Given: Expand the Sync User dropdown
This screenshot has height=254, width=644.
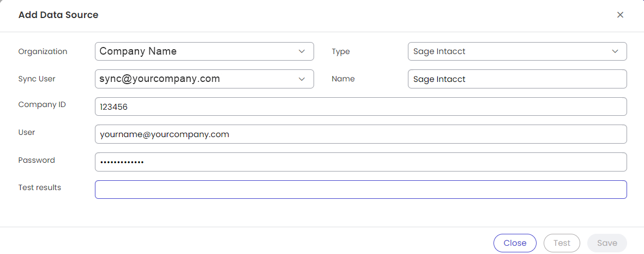Looking at the screenshot, I should [x=196, y=79].
